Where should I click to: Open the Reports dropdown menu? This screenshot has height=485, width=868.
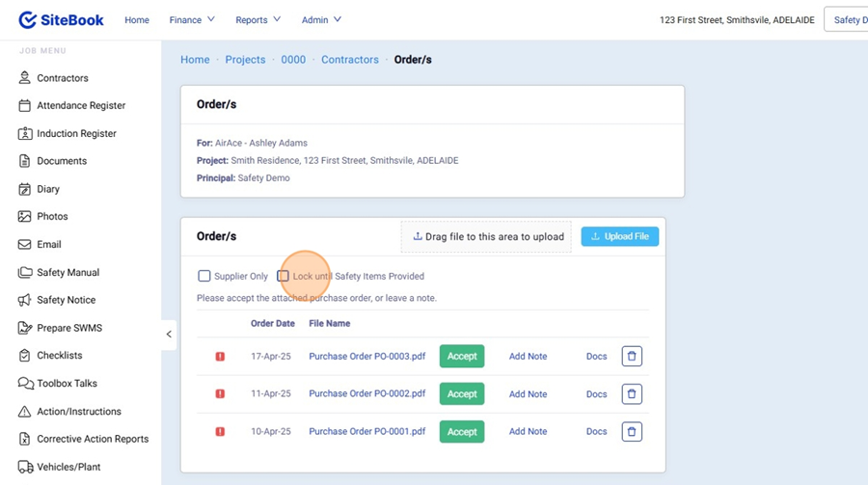(x=258, y=19)
